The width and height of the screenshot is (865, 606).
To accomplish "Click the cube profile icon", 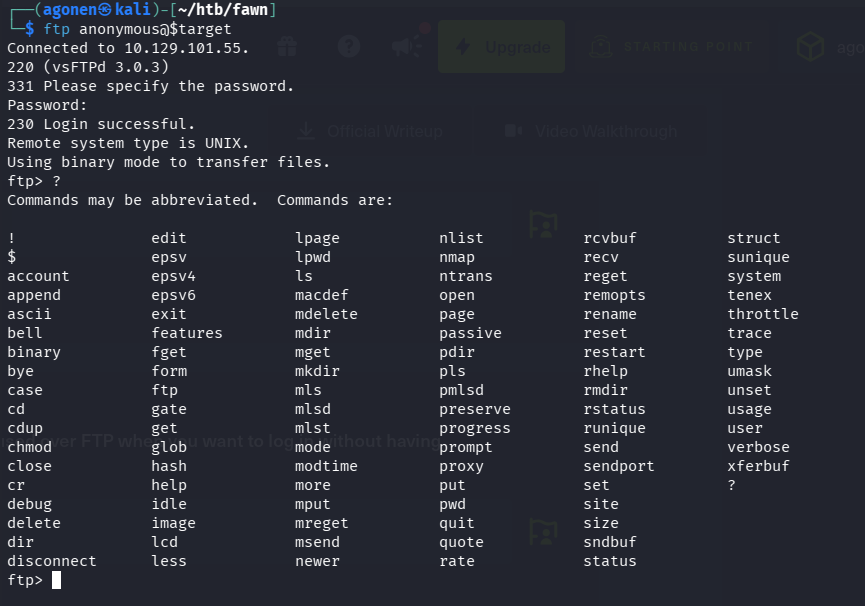I will (809, 47).
